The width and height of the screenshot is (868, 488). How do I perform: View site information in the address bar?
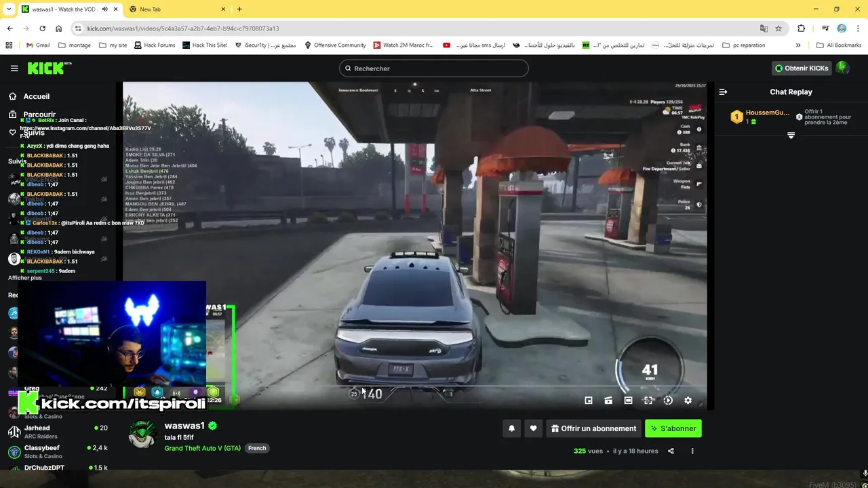coord(78,28)
